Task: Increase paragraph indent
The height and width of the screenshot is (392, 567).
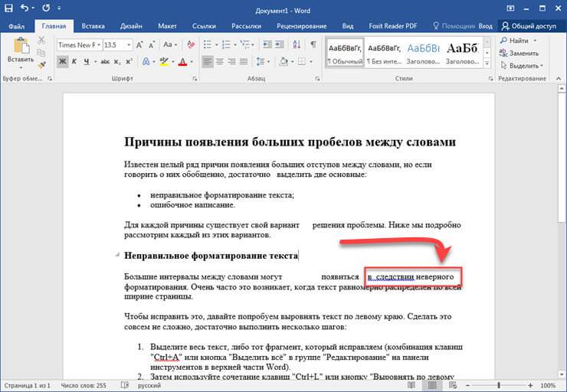Action: click(x=280, y=45)
